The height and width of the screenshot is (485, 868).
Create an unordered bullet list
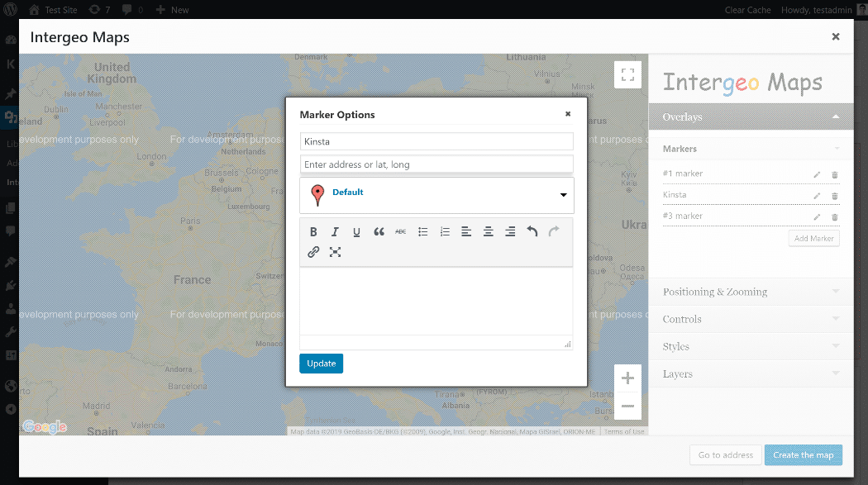[x=422, y=231]
